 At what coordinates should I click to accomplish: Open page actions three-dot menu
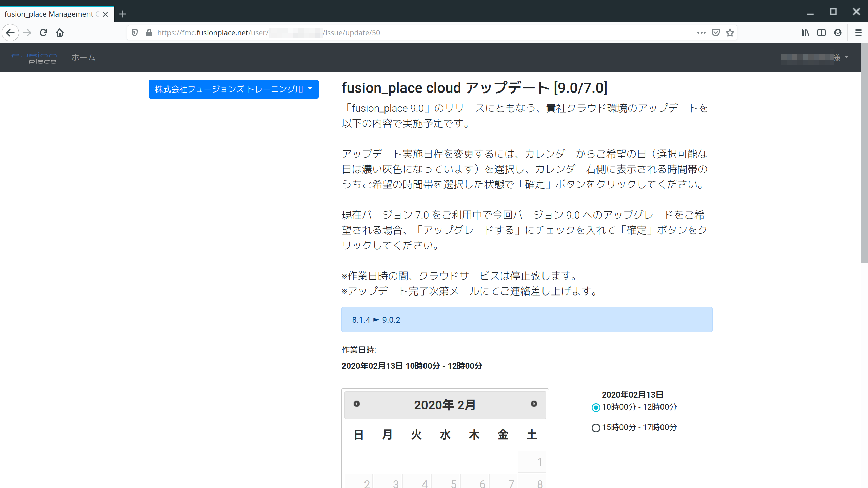pos(701,33)
